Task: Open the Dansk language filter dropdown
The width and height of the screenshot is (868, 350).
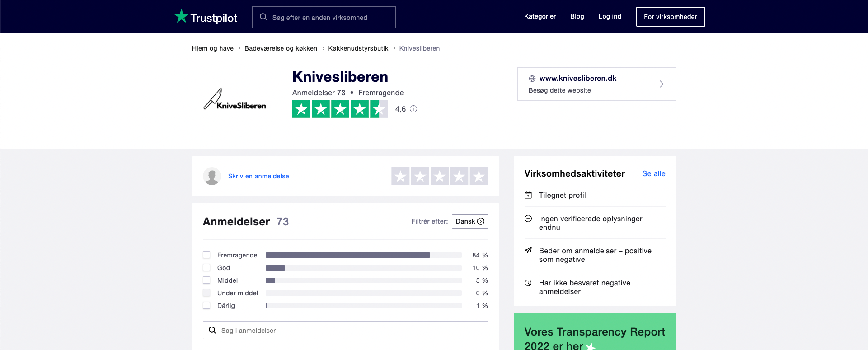Action: (x=470, y=221)
